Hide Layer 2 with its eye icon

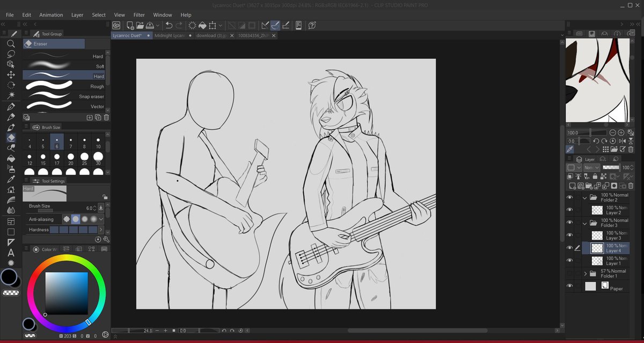pos(570,210)
